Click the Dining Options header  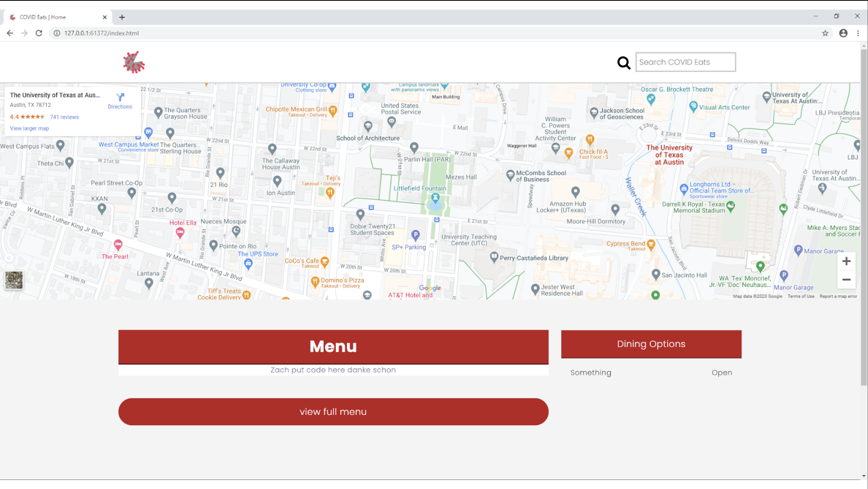click(x=651, y=344)
